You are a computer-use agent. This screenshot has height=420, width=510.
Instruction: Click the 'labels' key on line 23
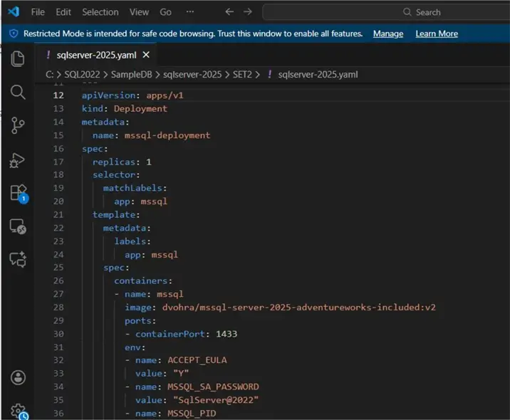(x=130, y=241)
